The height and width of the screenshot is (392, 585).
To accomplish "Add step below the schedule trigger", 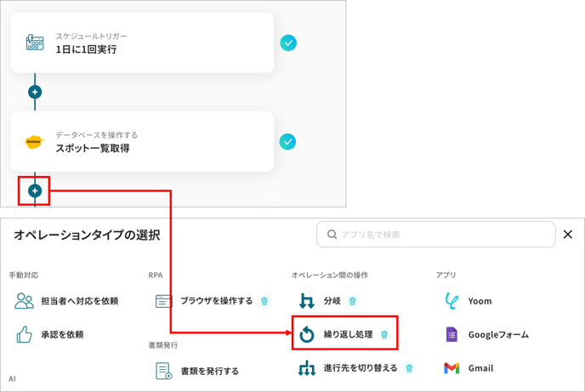I will pyautogui.click(x=35, y=92).
